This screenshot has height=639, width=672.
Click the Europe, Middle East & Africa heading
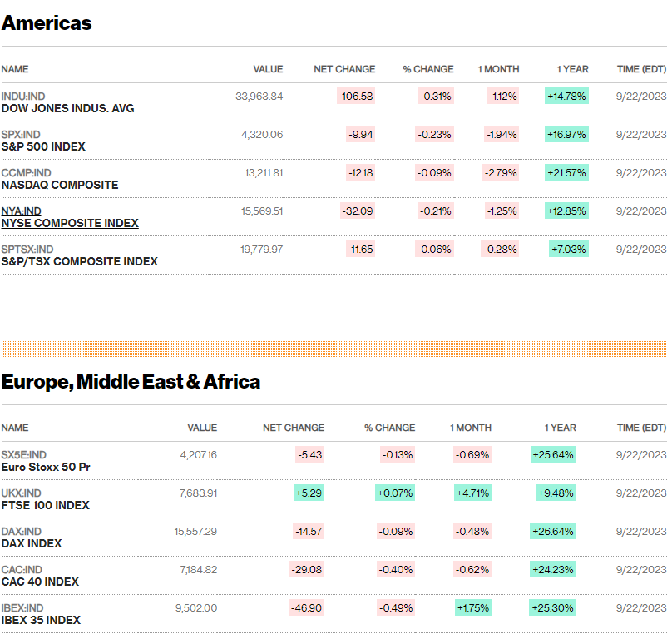(x=131, y=382)
